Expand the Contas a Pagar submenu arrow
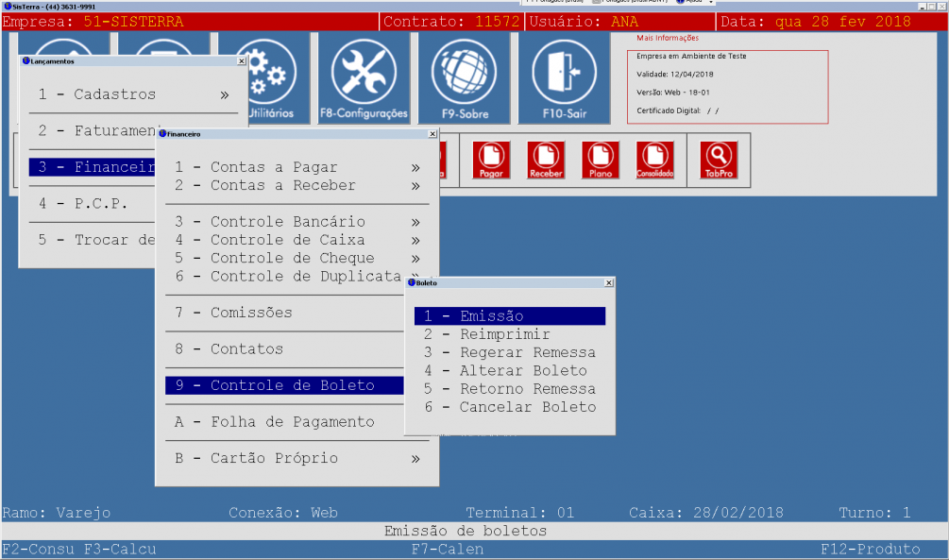The width and height of the screenshot is (949, 560). [x=415, y=168]
